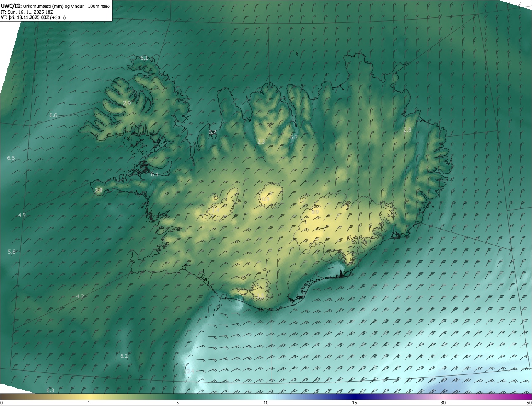Click the 6.1 value in Breiðafjörður bay
Screen dimensions: 532x406
tap(155, 175)
